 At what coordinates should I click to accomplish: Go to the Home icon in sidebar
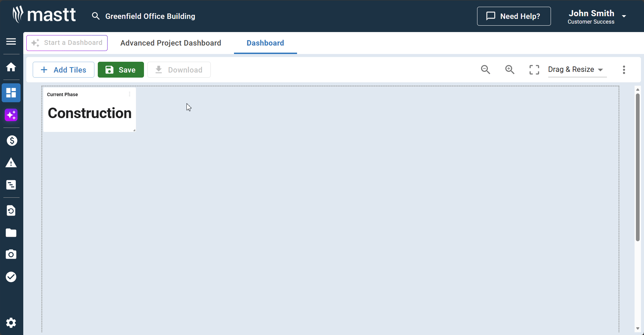tap(11, 67)
